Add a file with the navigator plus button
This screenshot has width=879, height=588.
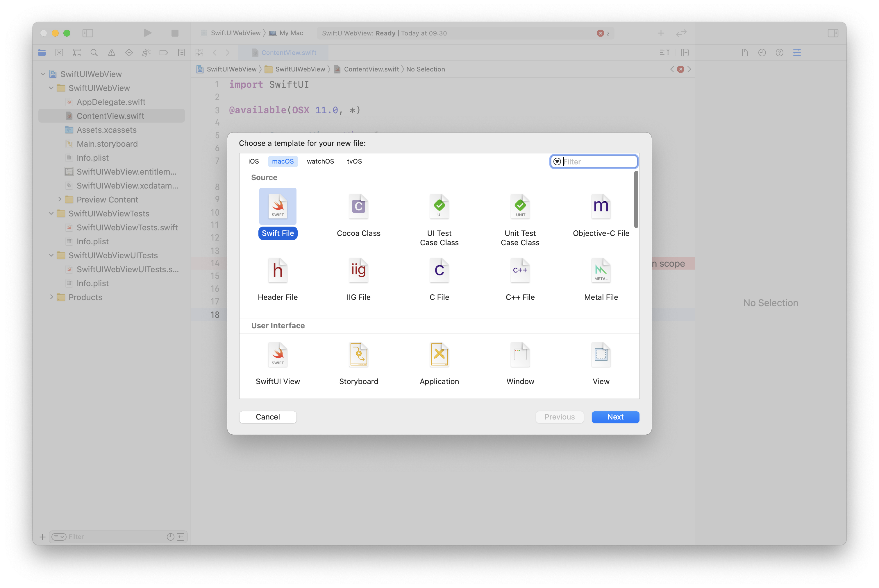(x=43, y=537)
